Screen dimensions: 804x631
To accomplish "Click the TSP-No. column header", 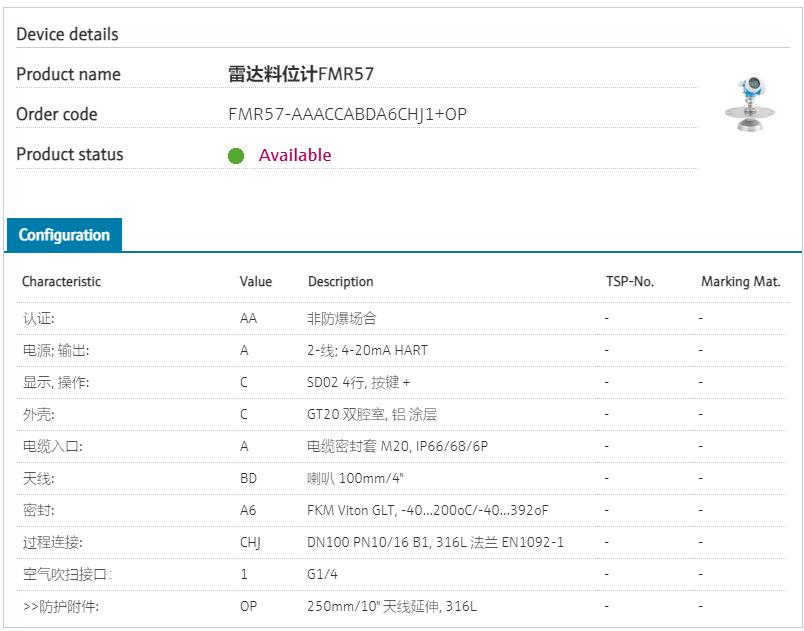I will click(629, 282).
